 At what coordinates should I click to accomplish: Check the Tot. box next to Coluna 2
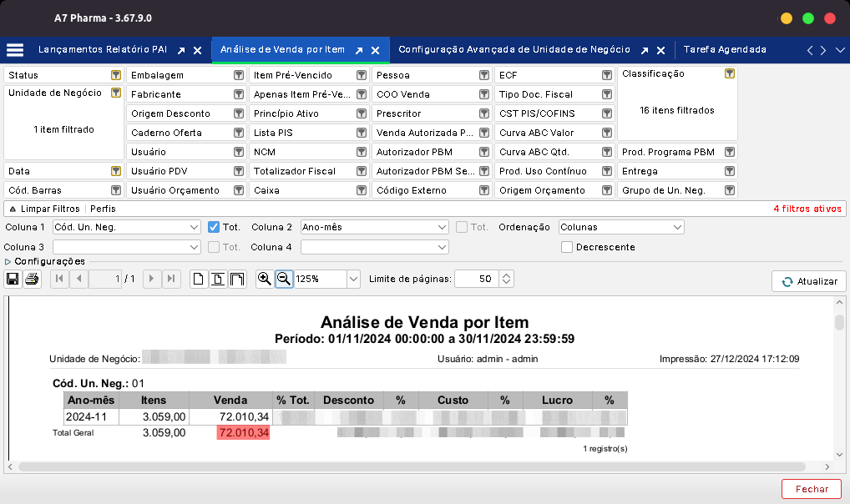coord(459,226)
